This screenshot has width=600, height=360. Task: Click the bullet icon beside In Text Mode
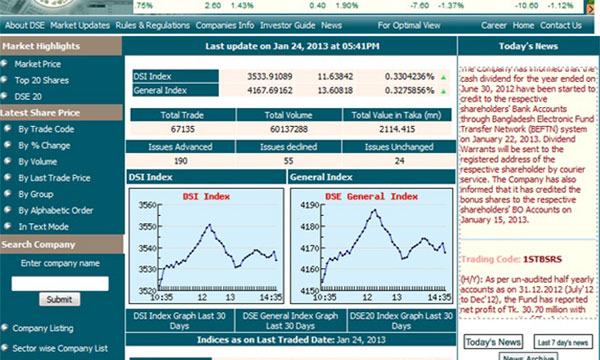(x=7, y=226)
